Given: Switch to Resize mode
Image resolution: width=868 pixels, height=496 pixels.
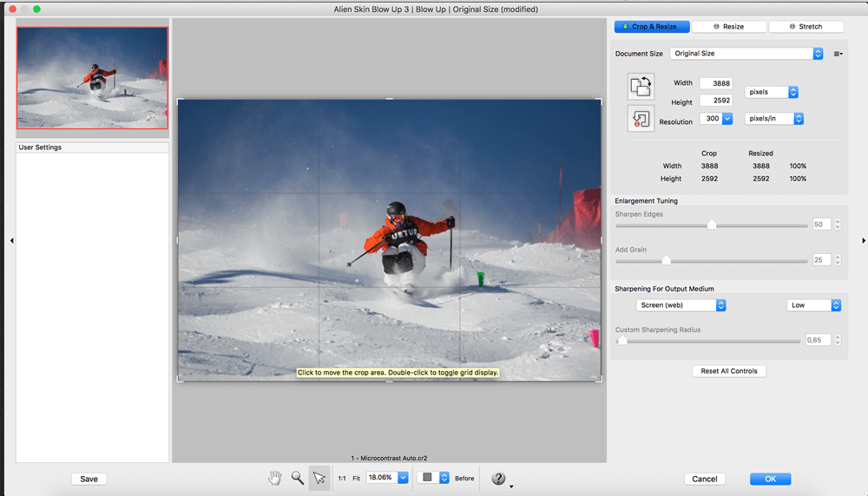Looking at the screenshot, I should pyautogui.click(x=729, y=27).
